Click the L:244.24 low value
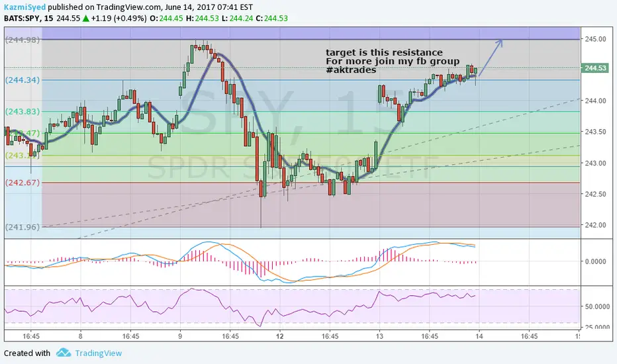 pyautogui.click(x=237, y=18)
